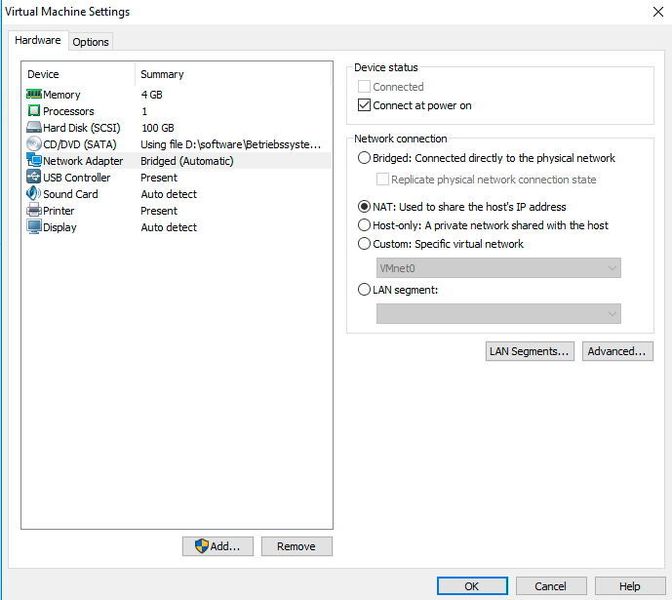Click the Memory device icon
The image size is (672, 600).
click(34, 94)
